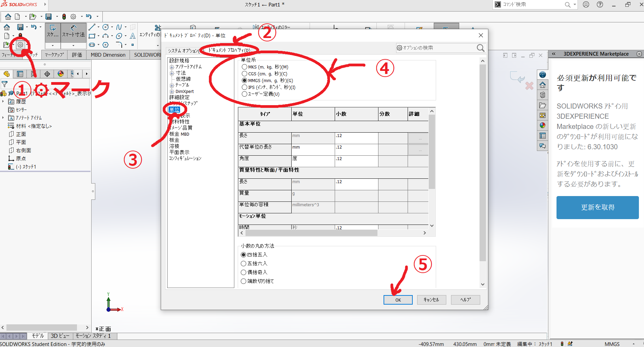Choose 四捨五入 rounding method

tap(243, 255)
